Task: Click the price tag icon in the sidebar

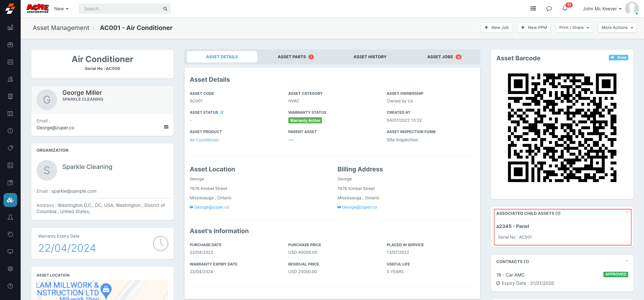Action: tap(10, 148)
